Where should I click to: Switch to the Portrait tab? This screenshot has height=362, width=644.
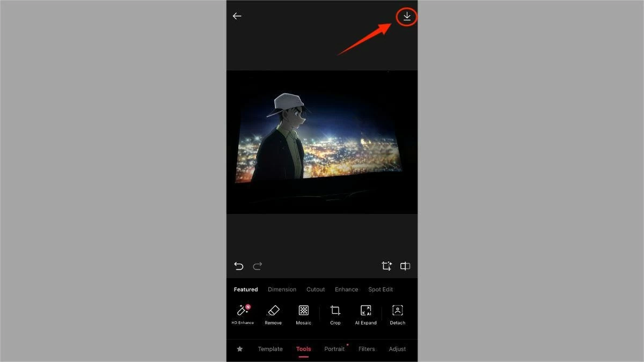click(x=334, y=349)
